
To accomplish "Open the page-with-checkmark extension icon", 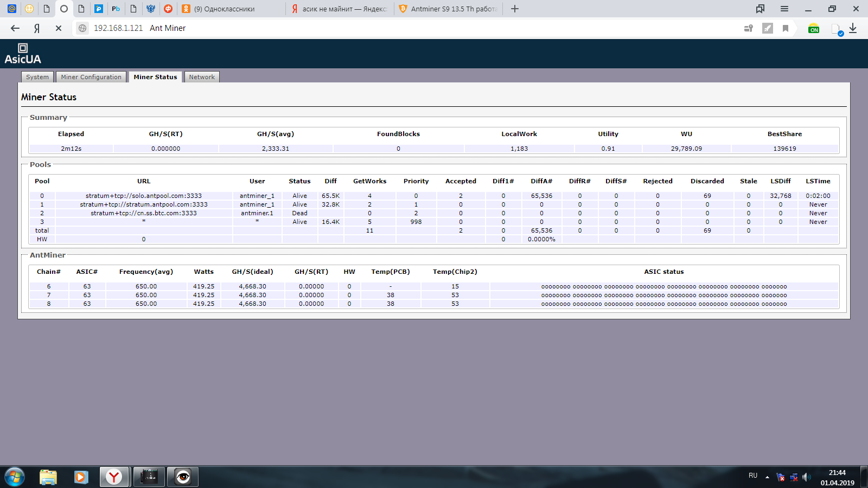I will coord(837,29).
